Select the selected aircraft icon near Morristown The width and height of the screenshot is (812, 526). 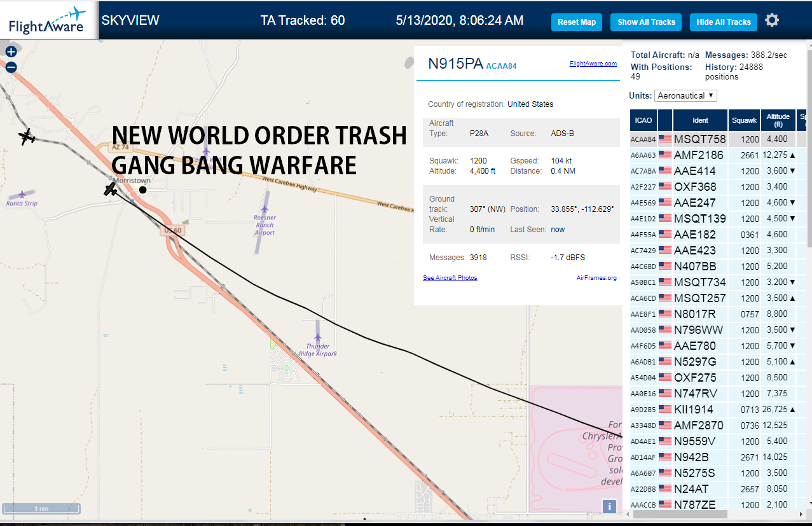[111, 188]
